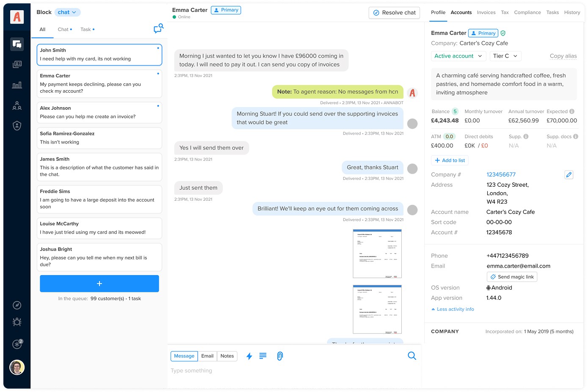Viewport: 588px width, 392px height.
Task: Open notifications icon with badge 2
Action: [x=17, y=344]
